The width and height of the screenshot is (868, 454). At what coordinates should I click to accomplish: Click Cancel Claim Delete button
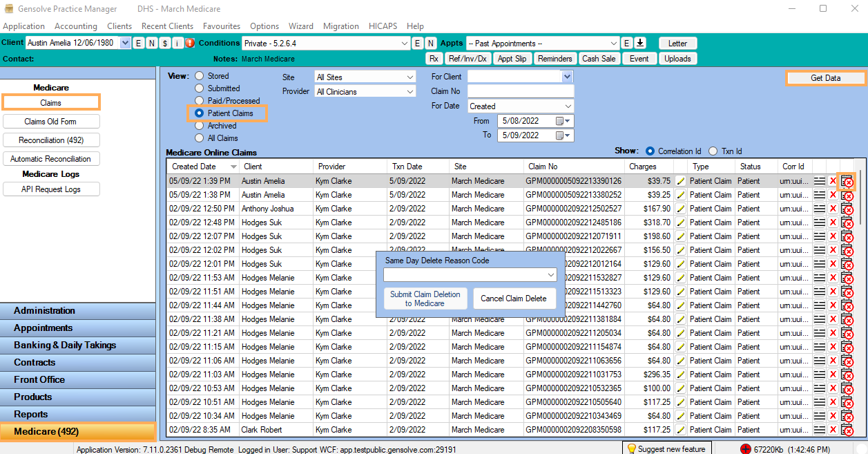tap(514, 299)
